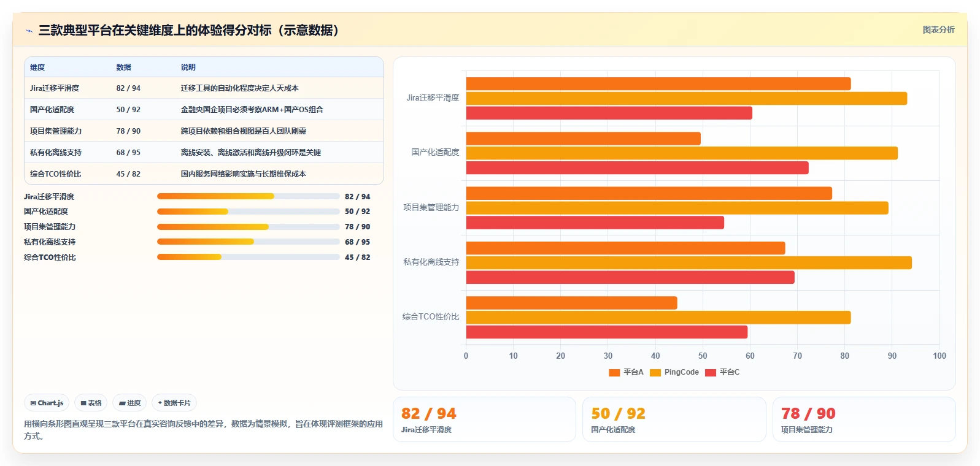This screenshot has width=980, height=466.
Task: Toggle 平台C series in chart legend
Action: 723,372
